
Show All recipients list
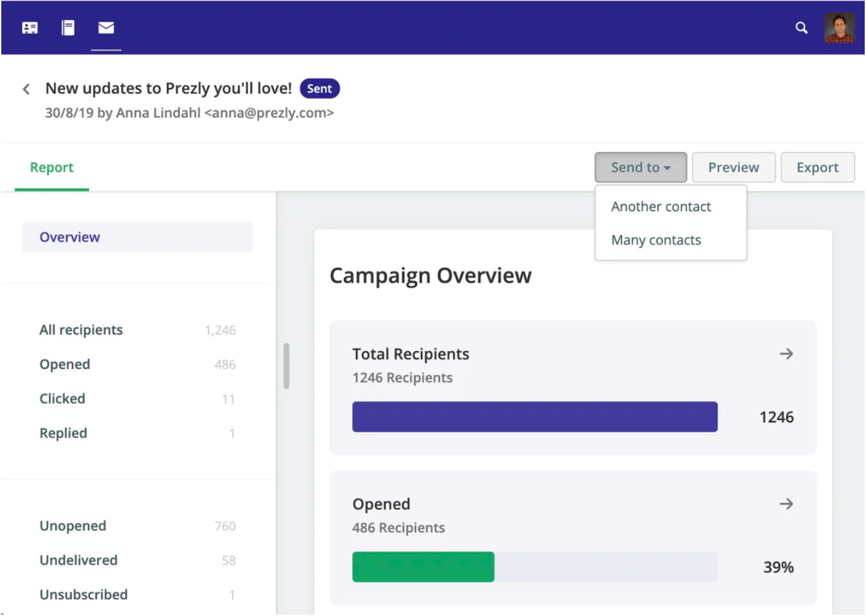(x=81, y=330)
